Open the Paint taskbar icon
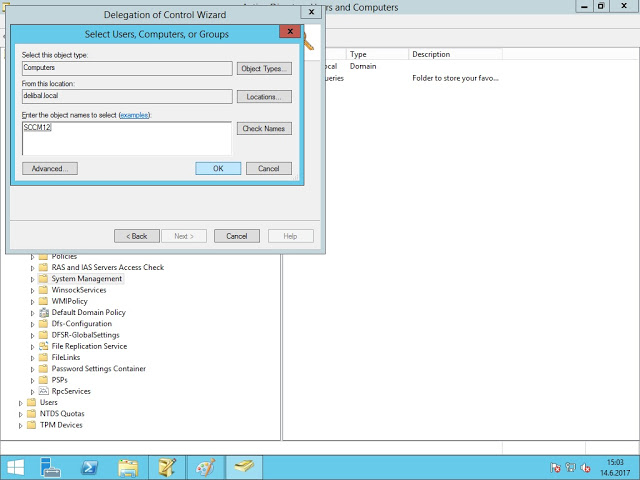Viewport: 640px width, 480px height. tap(205, 466)
